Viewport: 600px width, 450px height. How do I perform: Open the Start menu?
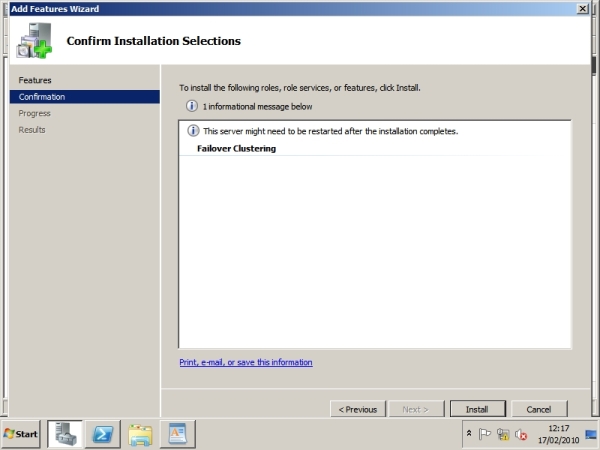point(21,434)
